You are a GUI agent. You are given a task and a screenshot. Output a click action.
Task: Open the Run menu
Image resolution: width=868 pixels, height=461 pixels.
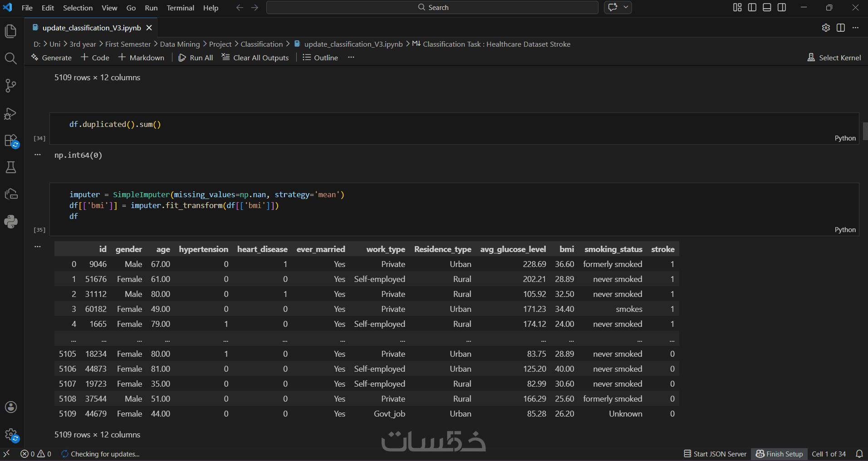[151, 8]
